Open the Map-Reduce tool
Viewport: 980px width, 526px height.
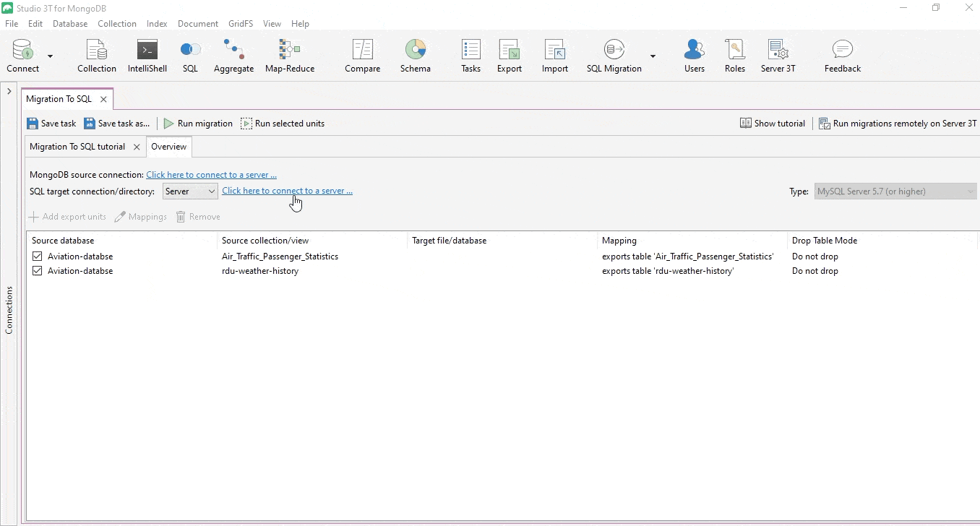(x=289, y=56)
